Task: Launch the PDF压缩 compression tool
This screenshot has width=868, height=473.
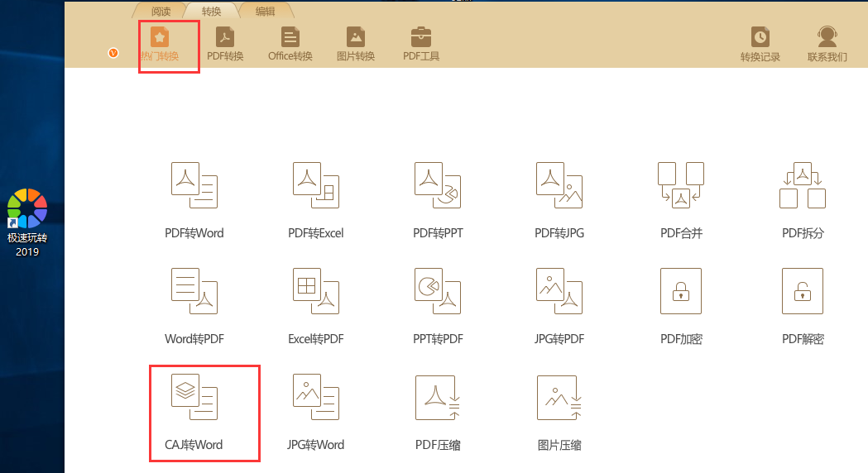Action: pyautogui.click(x=438, y=412)
